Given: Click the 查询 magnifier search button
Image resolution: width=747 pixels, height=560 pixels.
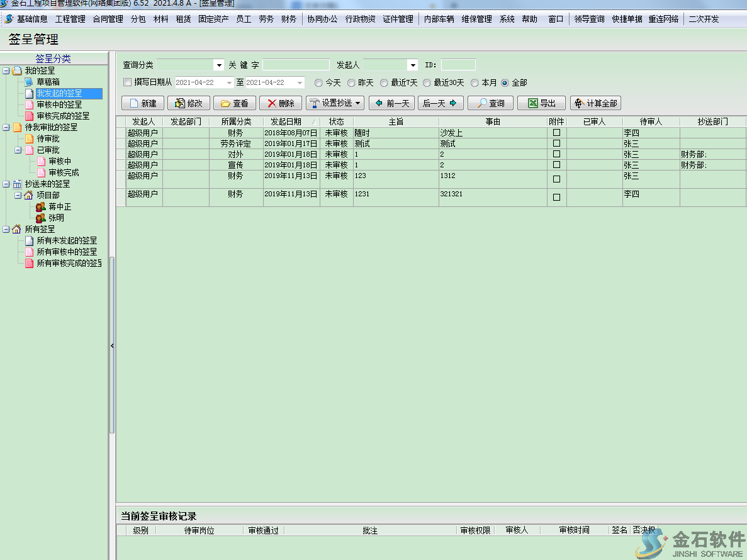Looking at the screenshot, I should point(490,103).
